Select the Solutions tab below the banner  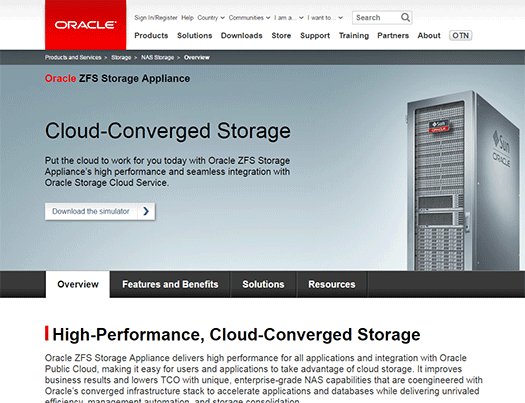[263, 284]
